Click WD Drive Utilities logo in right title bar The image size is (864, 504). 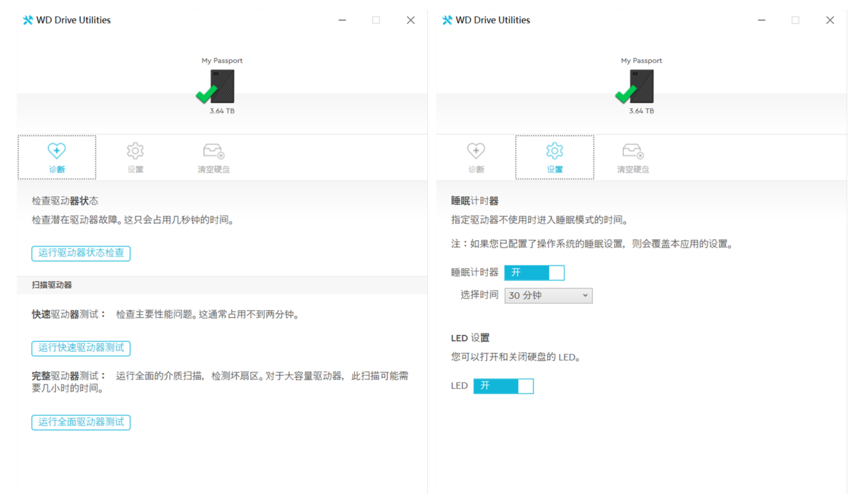447,20
